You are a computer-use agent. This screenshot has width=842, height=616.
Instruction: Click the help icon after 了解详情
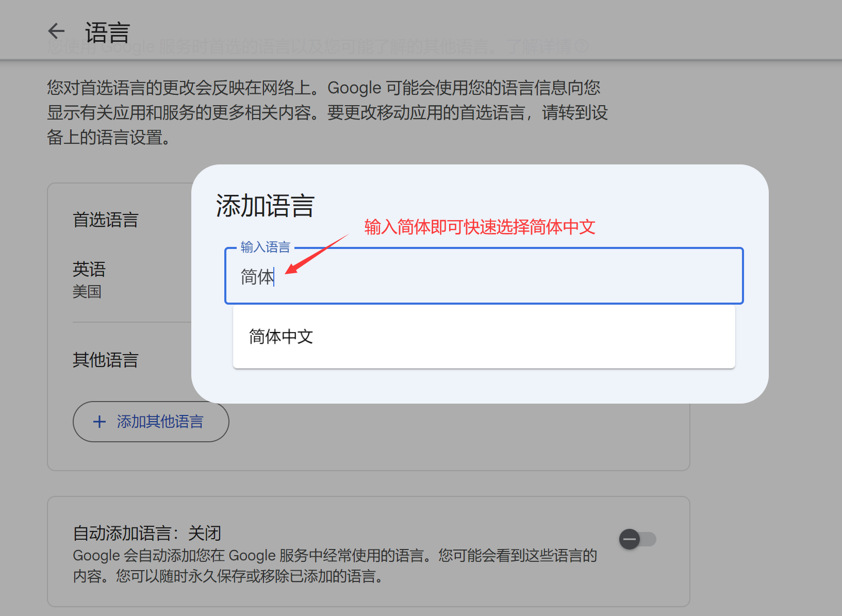coord(582,47)
